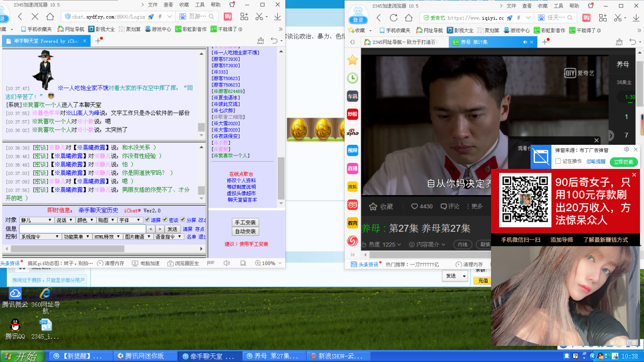Open 聊天室留言本 link
The image size is (644, 362).
[242, 200]
